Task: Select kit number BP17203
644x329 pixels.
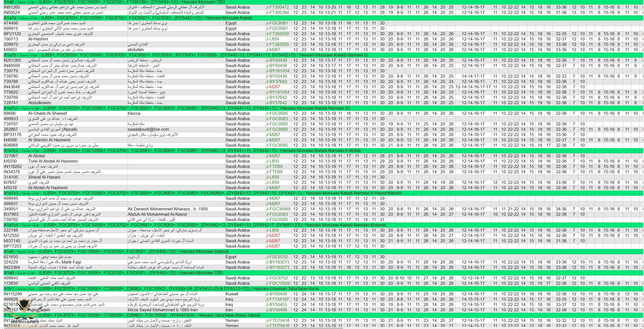Action: click(x=12, y=246)
